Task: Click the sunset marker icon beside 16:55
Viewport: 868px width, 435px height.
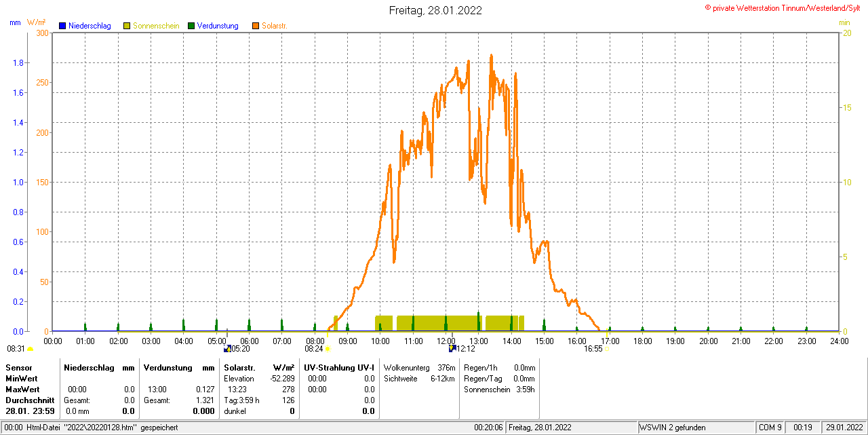Action: 606,349
